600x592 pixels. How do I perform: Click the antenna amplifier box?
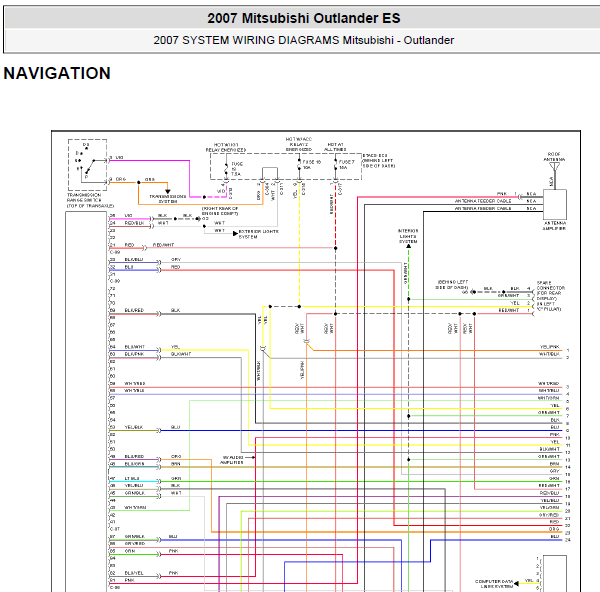[x=555, y=204]
